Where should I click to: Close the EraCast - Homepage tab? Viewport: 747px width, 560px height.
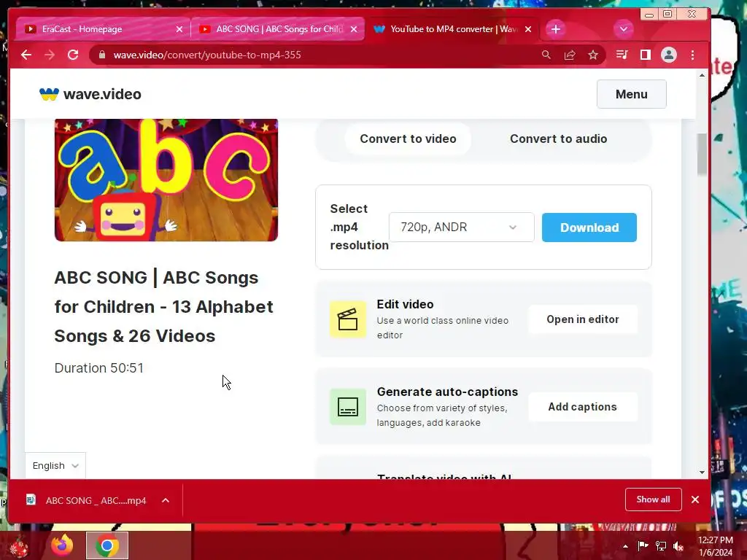coord(179,29)
